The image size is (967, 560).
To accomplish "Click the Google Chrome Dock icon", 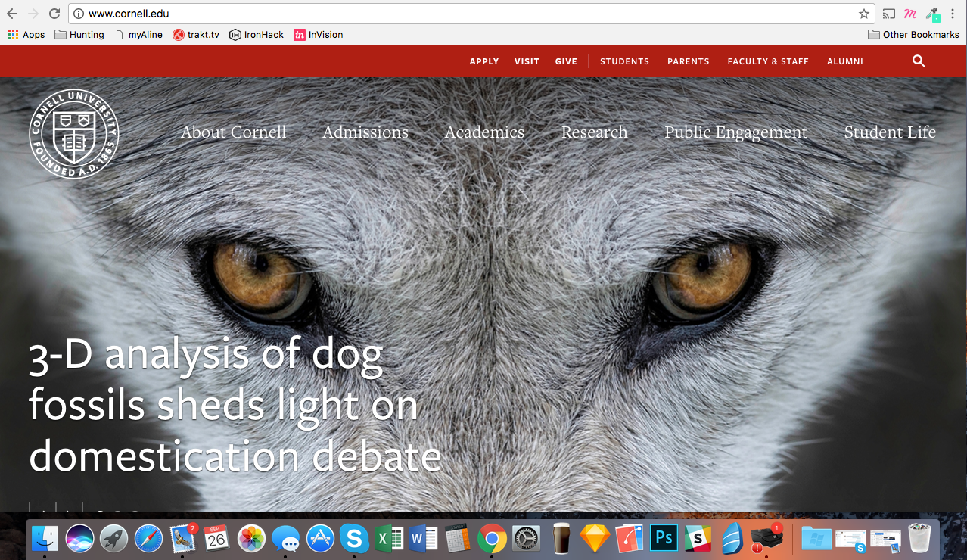I will pos(492,539).
